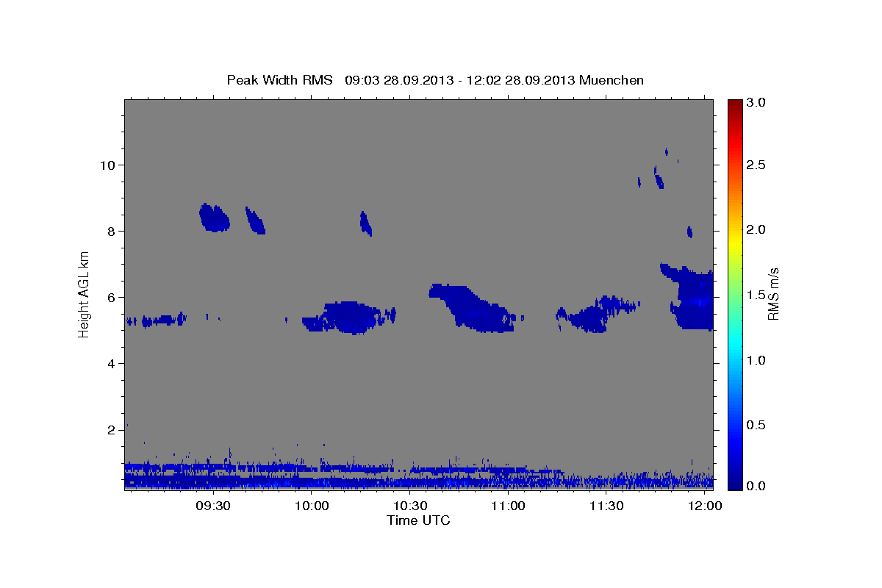Screen dimensions: 882x588
Task: Click the small cloud near 8 km at 10:15
Action: tap(365, 223)
